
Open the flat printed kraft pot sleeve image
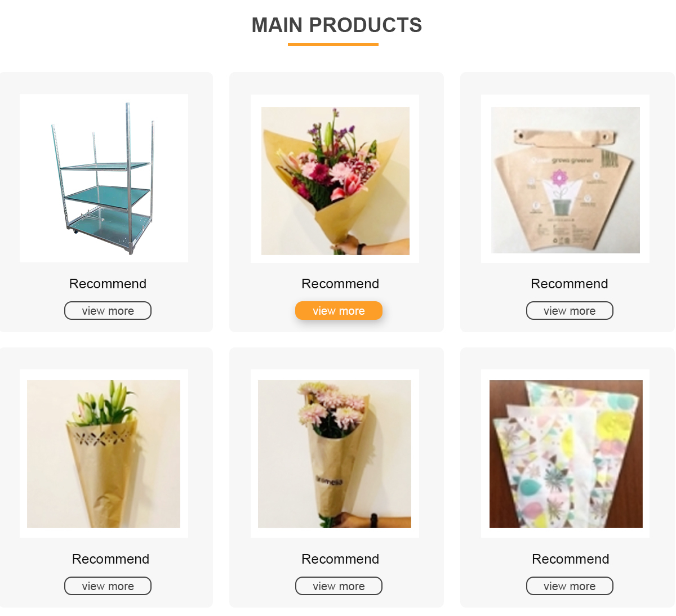tap(566, 180)
